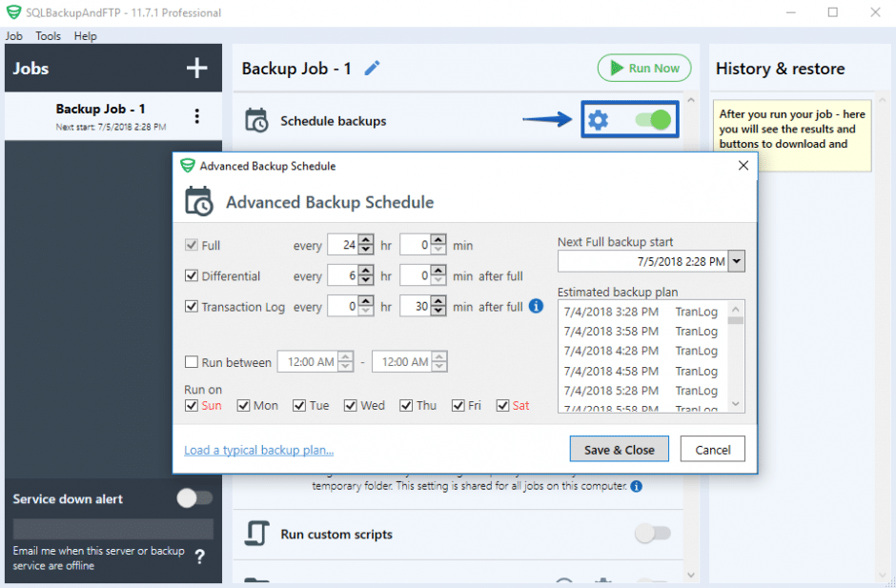Toggle the Service down alert switch
This screenshot has width=896, height=588.
[195, 497]
